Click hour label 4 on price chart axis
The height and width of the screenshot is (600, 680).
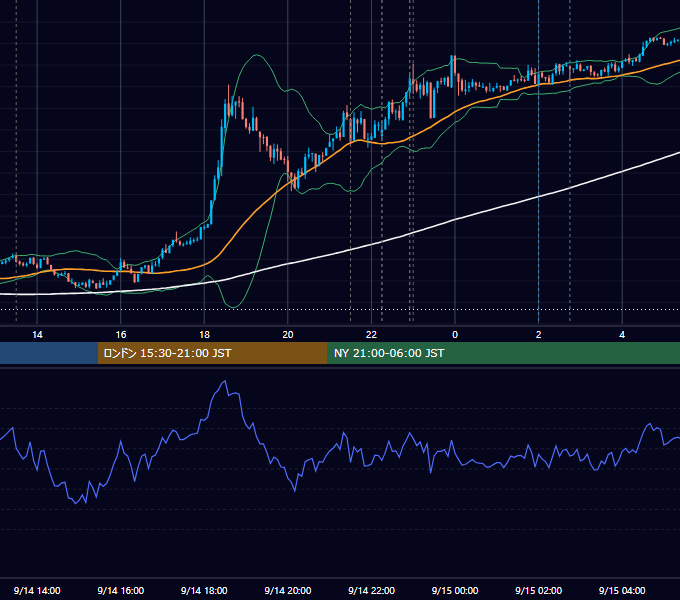[622, 335]
